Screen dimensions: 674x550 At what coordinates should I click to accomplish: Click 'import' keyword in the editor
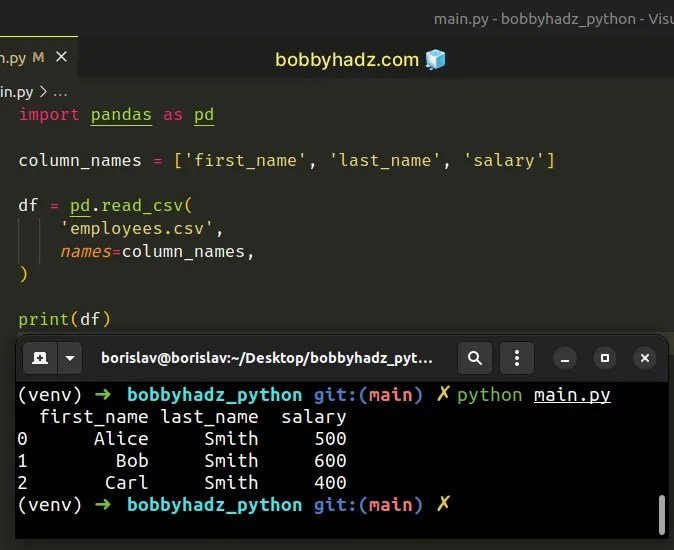tap(49, 115)
